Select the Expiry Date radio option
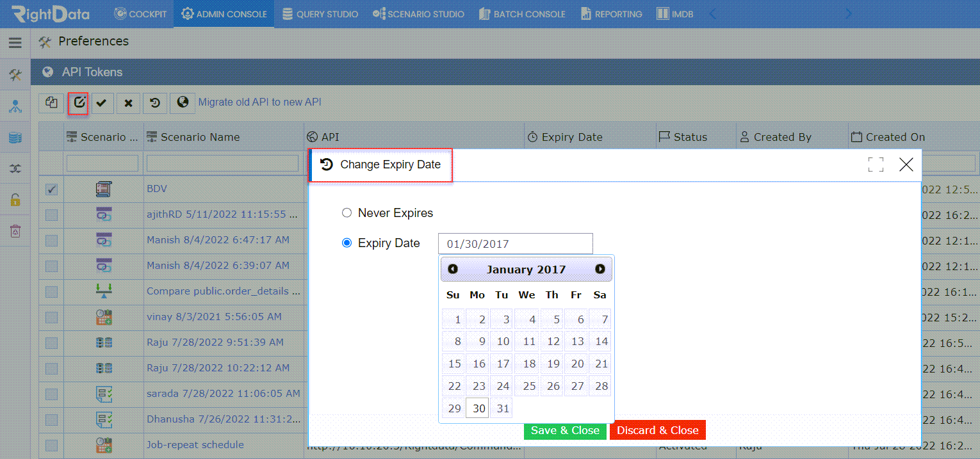This screenshot has width=980, height=459. (347, 243)
